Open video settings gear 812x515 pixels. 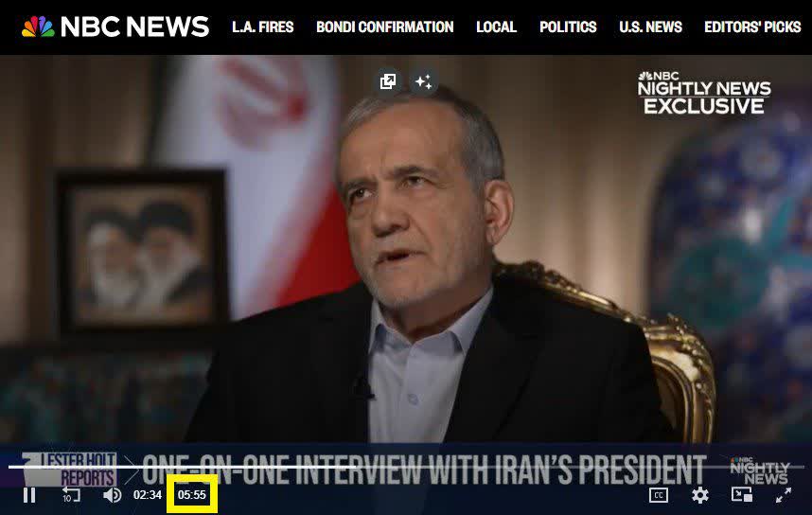point(700,495)
